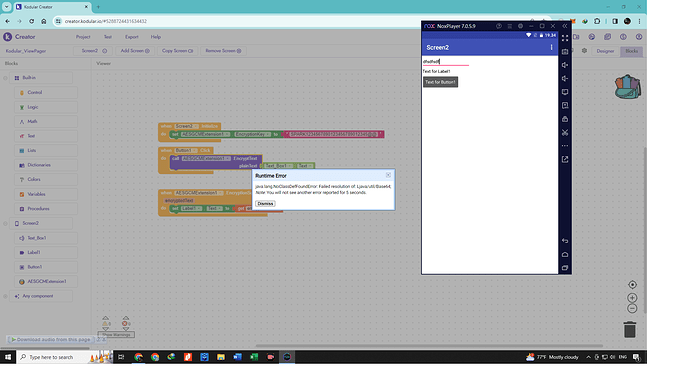
Task: Switch to Designer view
Action: (x=605, y=51)
